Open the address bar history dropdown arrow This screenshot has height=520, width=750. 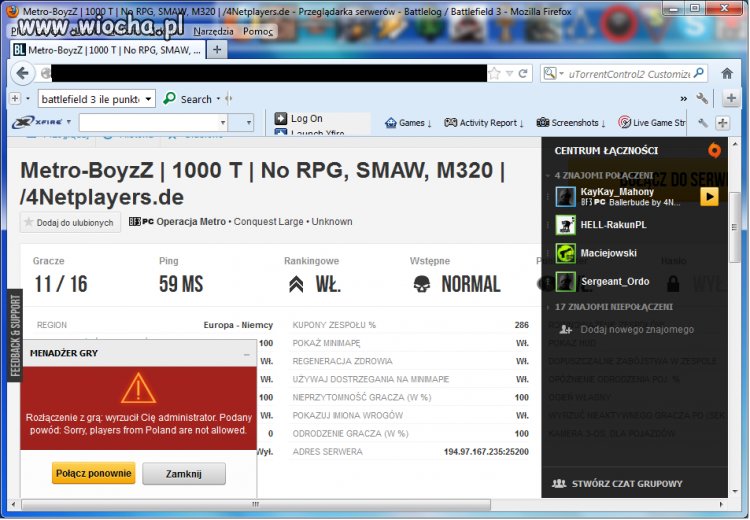click(x=509, y=73)
